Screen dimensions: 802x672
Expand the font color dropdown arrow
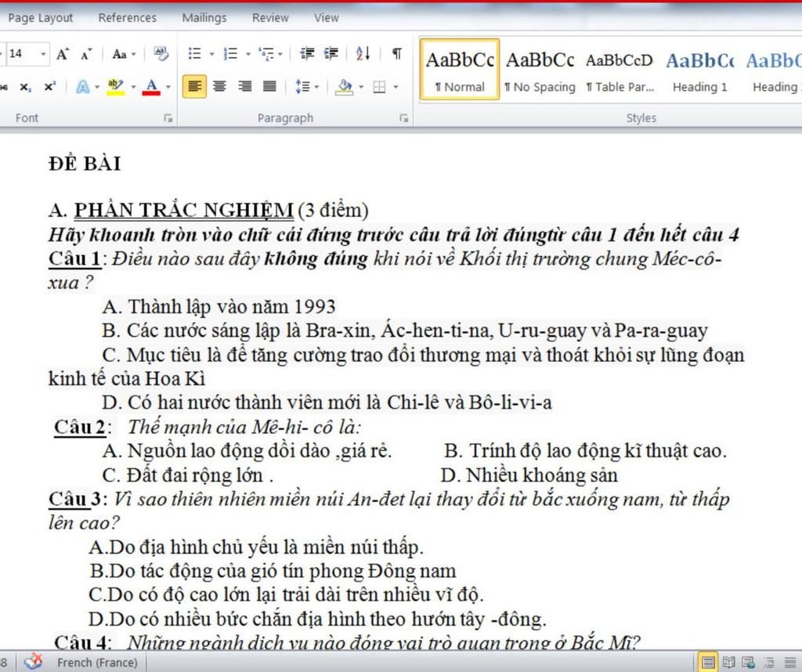coord(168,87)
